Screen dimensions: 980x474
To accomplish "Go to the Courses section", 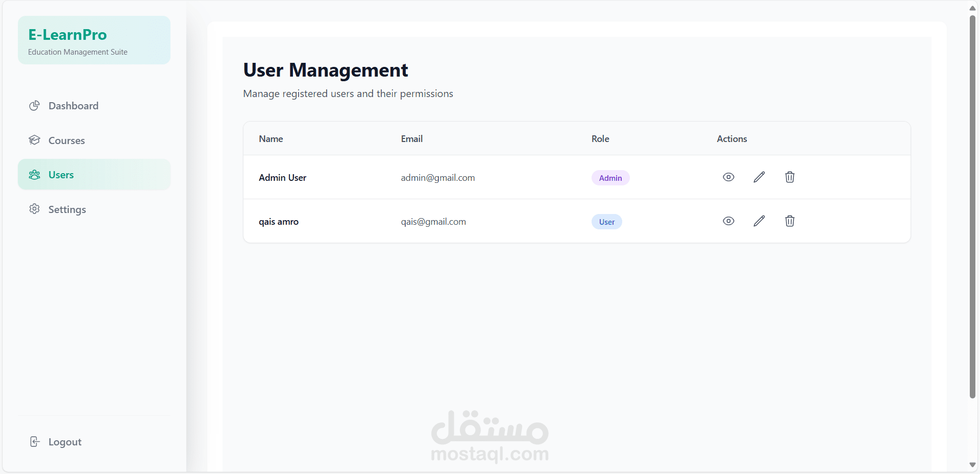I will pos(94,140).
